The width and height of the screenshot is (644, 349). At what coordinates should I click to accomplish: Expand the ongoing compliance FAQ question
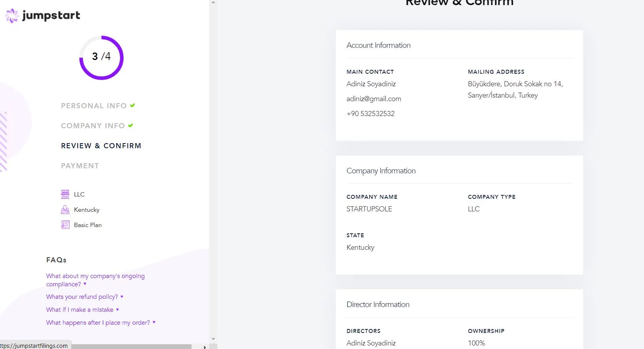tap(95, 280)
